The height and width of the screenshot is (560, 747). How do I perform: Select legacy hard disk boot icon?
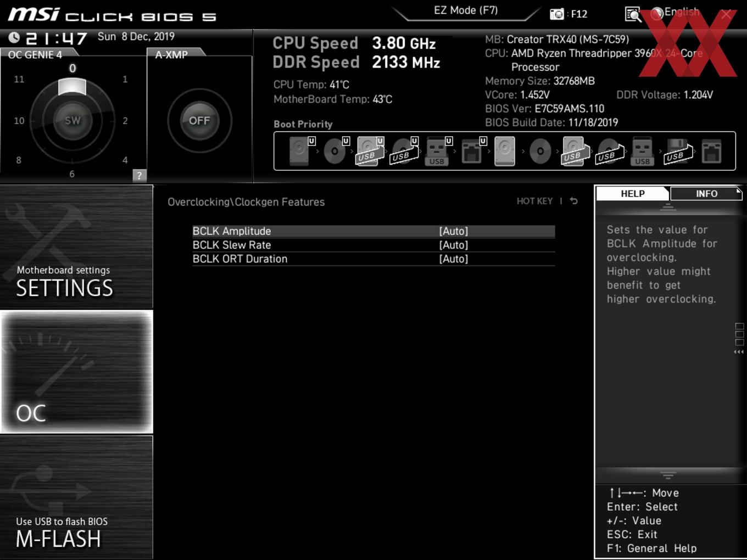(x=505, y=151)
